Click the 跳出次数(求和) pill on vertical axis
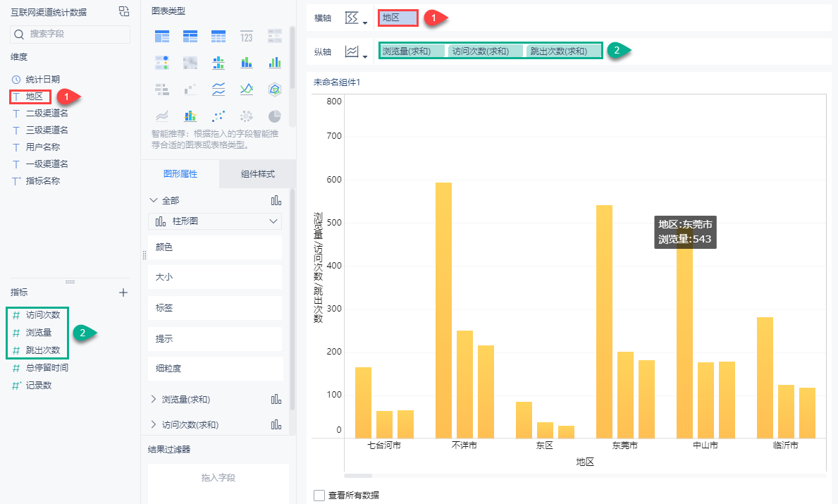This screenshot has height=504, width=838. (x=563, y=51)
